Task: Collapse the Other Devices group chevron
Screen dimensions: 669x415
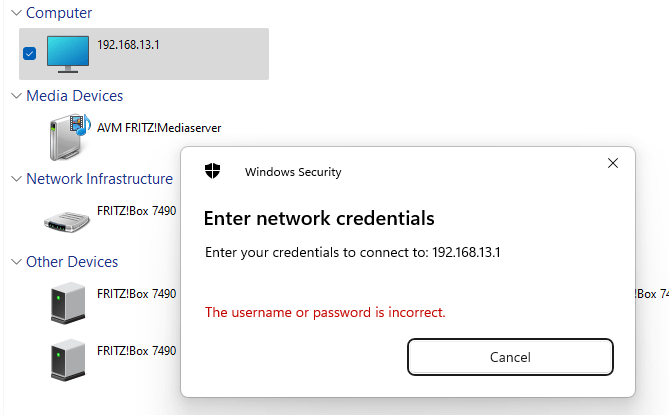Action: [16, 261]
